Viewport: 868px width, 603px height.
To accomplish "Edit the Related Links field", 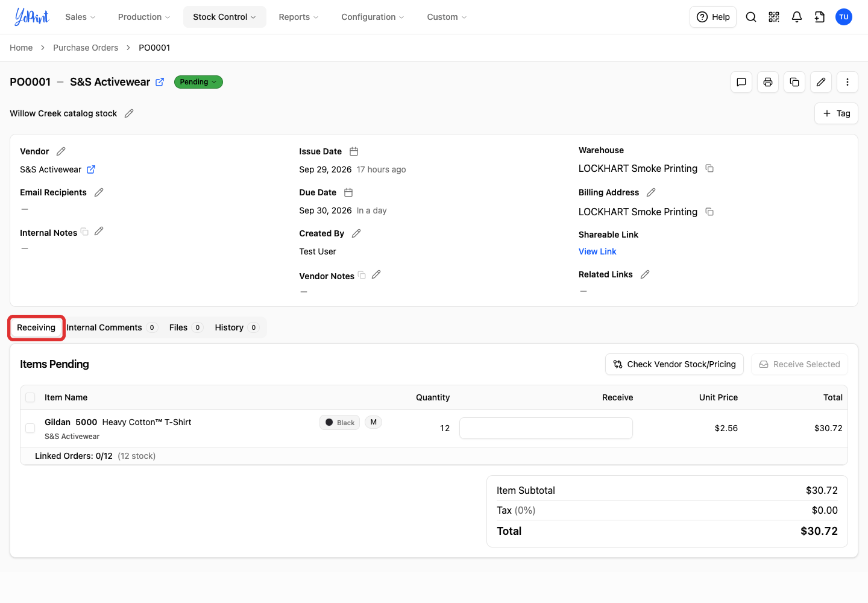I will click(645, 274).
